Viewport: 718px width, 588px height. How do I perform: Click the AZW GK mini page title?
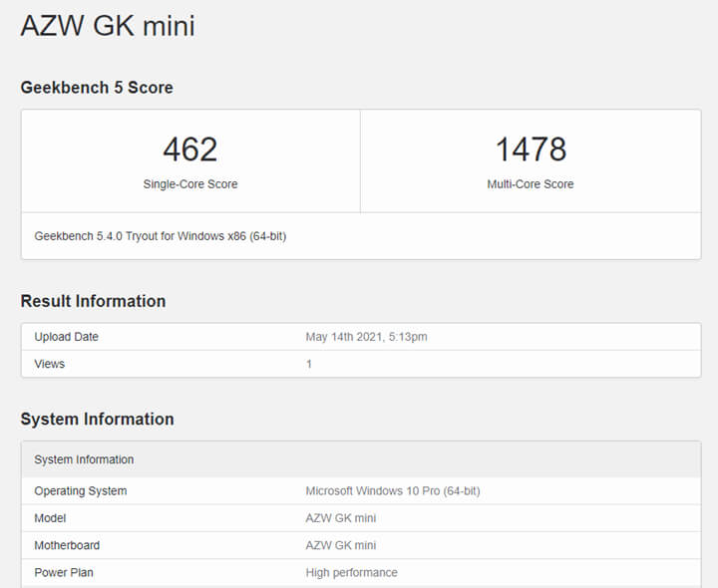pos(108,26)
